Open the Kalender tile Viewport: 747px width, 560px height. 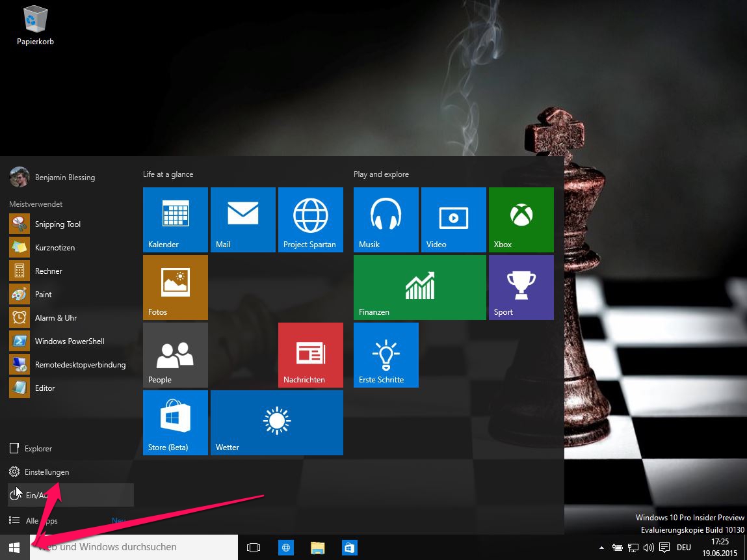175,219
